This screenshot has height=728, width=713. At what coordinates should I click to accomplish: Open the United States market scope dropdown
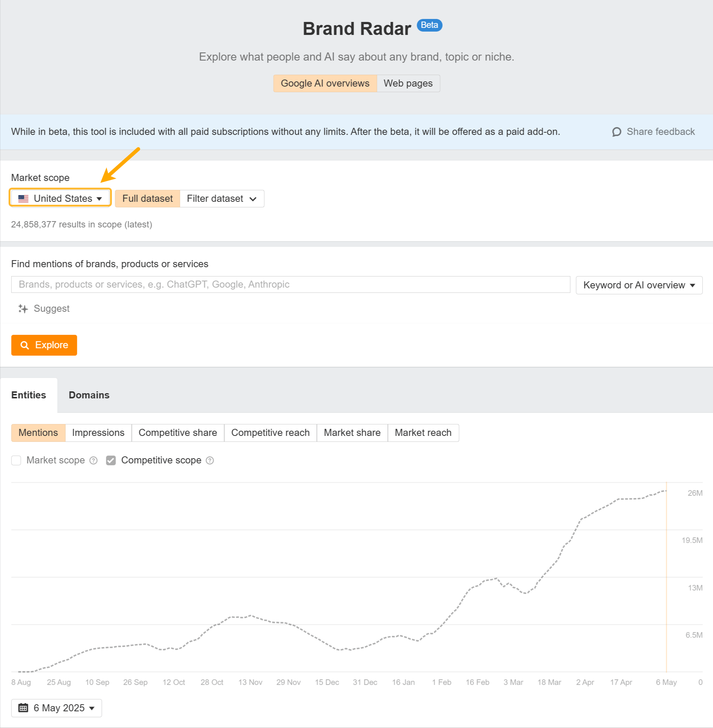[x=60, y=198]
